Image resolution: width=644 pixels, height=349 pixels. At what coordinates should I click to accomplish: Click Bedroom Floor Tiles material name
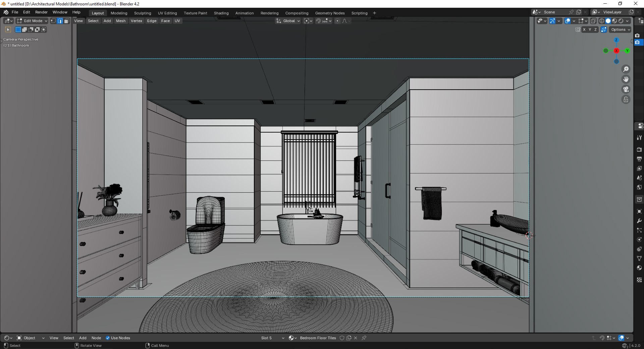tap(318, 338)
